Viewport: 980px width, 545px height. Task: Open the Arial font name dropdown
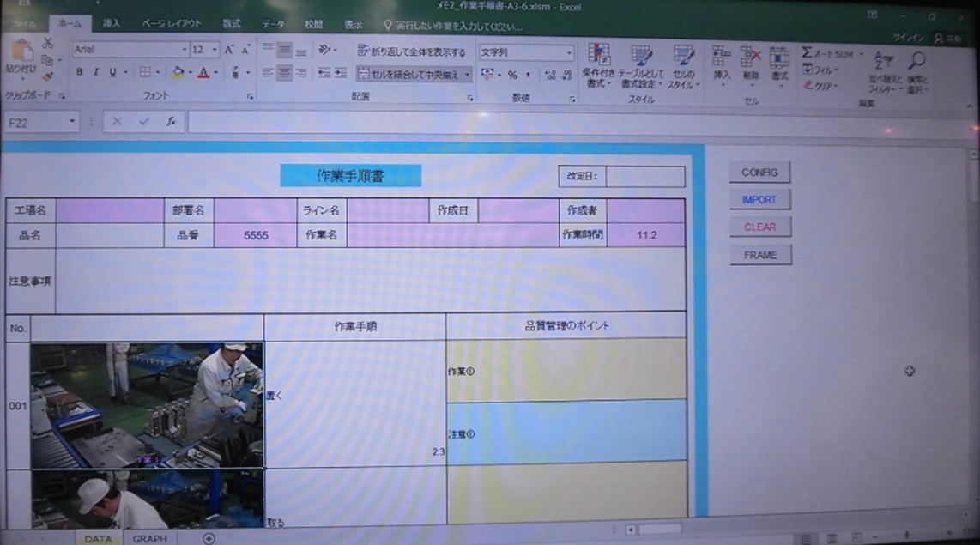[x=185, y=50]
